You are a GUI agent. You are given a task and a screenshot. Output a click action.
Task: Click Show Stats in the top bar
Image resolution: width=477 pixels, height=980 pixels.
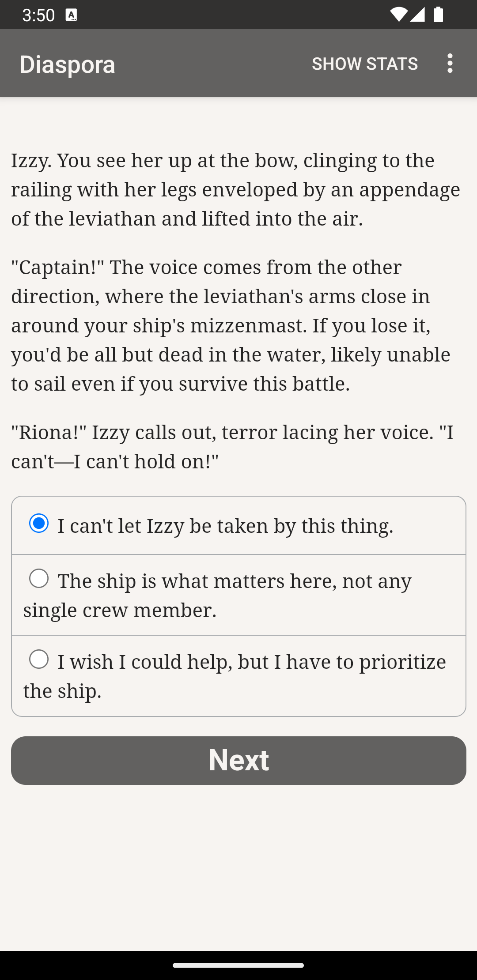(x=365, y=64)
